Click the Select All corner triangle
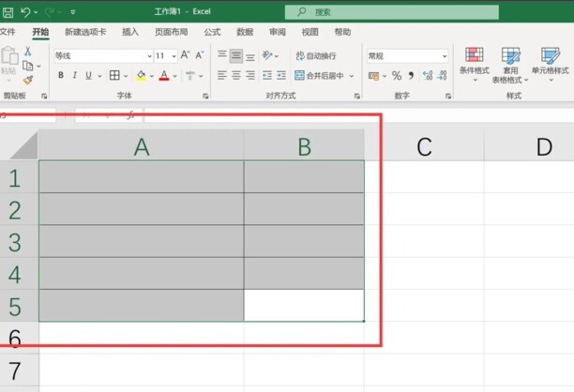This screenshot has height=392, width=574. [23, 146]
